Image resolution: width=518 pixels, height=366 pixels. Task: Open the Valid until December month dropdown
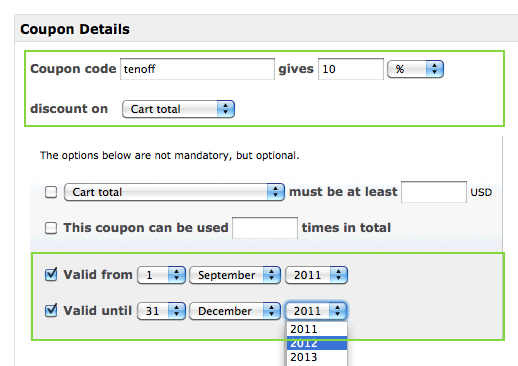(235, 311)
